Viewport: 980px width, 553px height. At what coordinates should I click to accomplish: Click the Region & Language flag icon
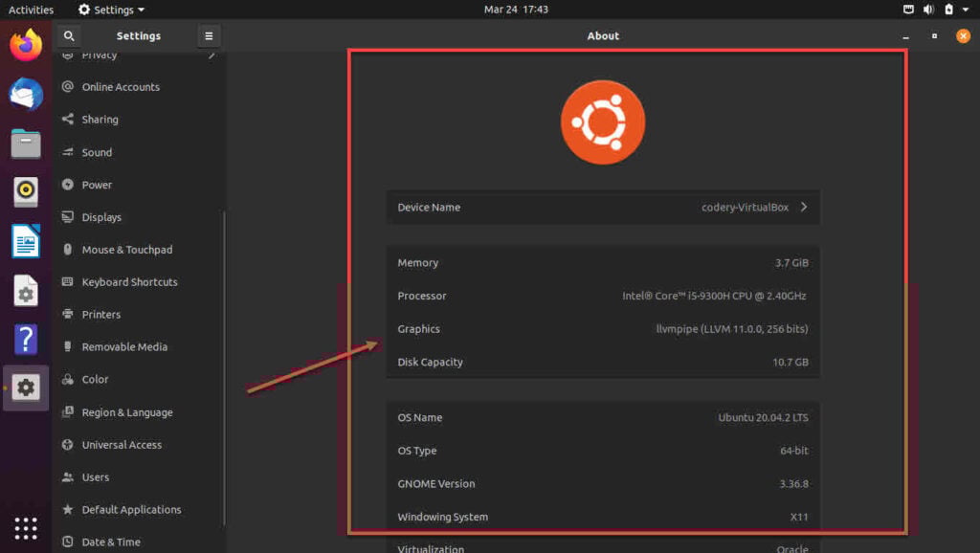(68, 411)
